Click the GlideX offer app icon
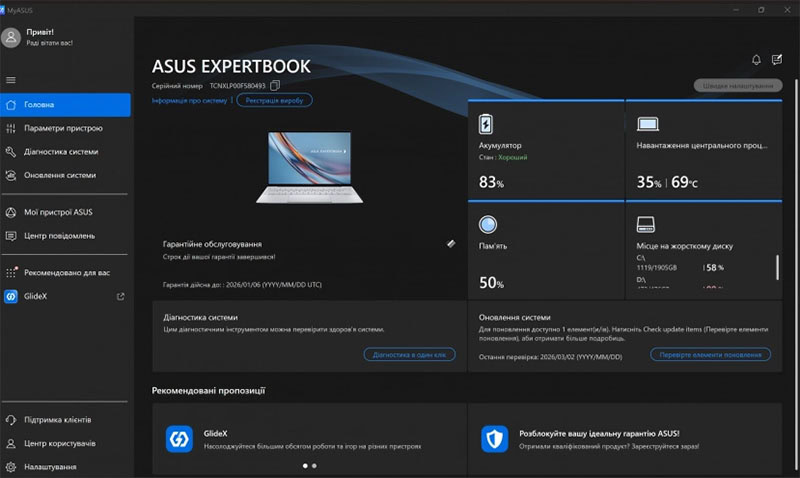The height and width of the screenshot is (478, 800). coord(179,439)
